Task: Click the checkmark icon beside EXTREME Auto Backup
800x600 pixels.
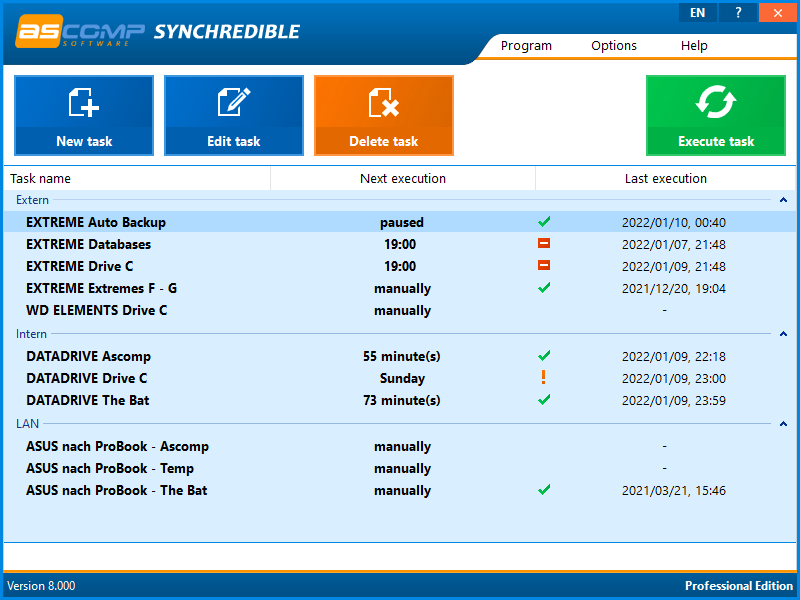Action: pyautogui.click(x=544, y=222)
